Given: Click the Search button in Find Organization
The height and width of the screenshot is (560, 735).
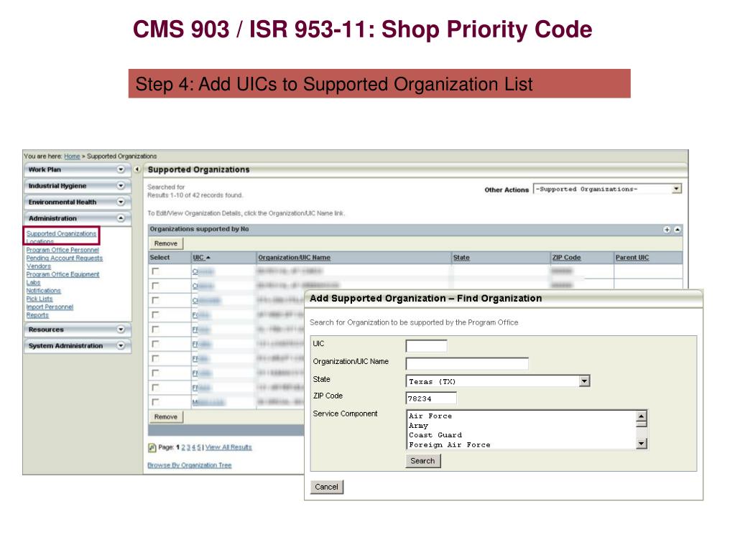Looking at the screenshot, I should coord(422,461).
